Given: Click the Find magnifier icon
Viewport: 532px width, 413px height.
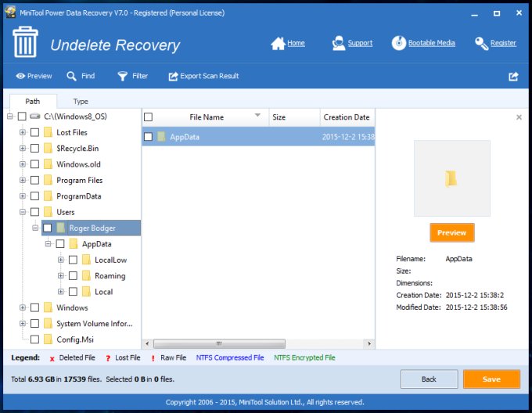Looking at the screenshot, I should point(71,76).
